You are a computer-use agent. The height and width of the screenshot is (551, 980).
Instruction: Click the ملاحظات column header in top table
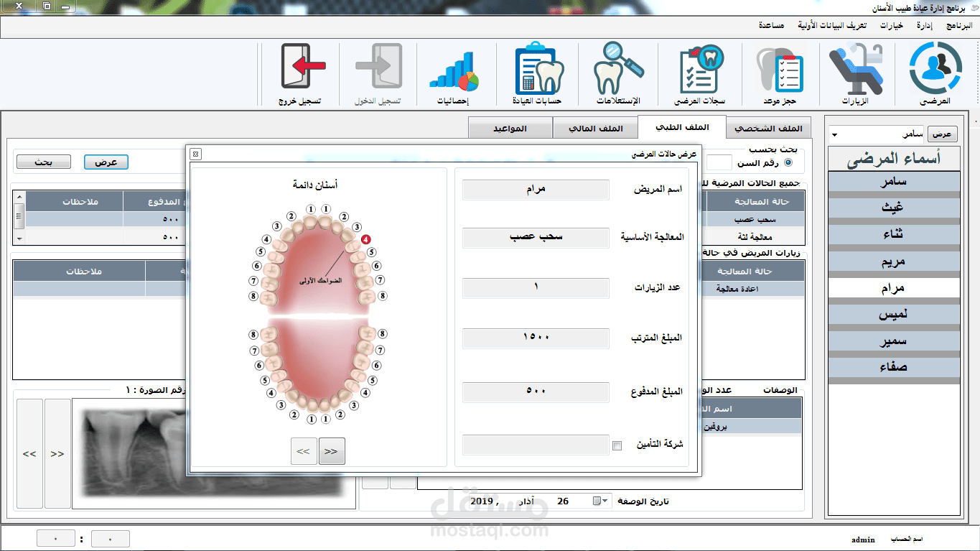coord(75,202)
